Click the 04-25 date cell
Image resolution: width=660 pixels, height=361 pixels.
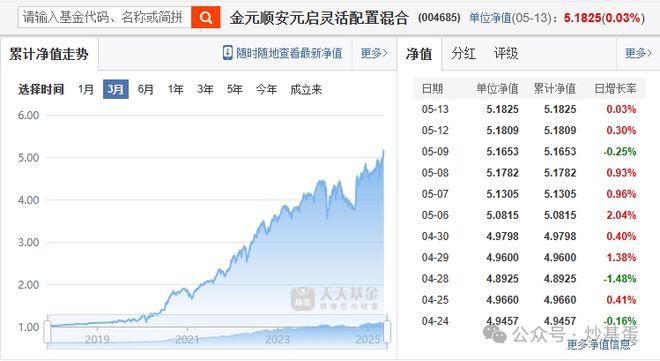435,300
